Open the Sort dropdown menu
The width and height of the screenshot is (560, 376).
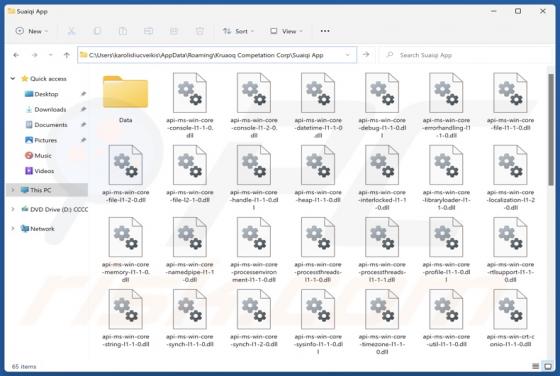pyautogui.click(x=238, y=31)
